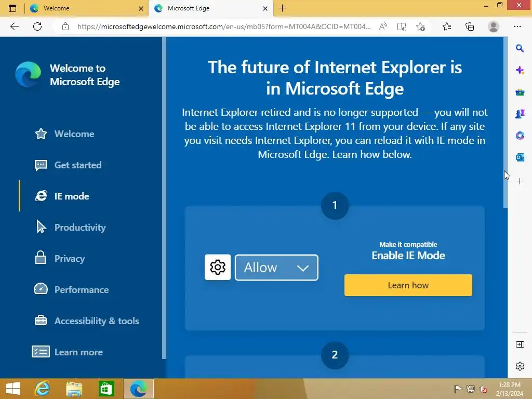532x399 pixels.
Task: Open Immersive Reader icon
Action: 402,26
